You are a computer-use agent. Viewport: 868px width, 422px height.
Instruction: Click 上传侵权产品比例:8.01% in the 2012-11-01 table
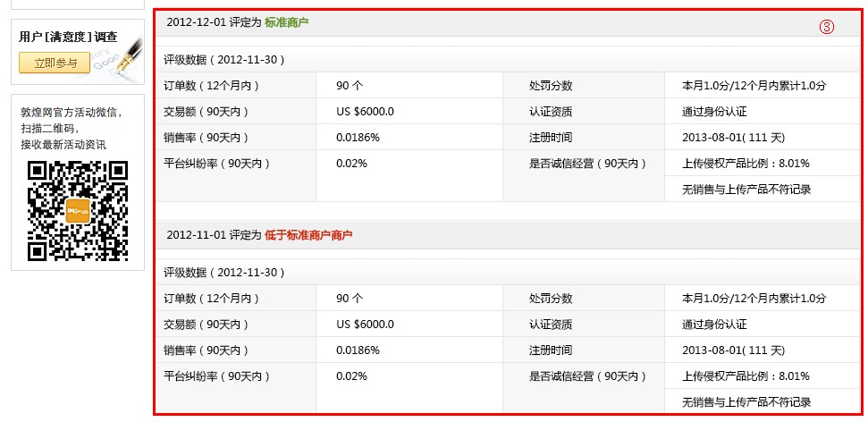click(x=746, y=376)
